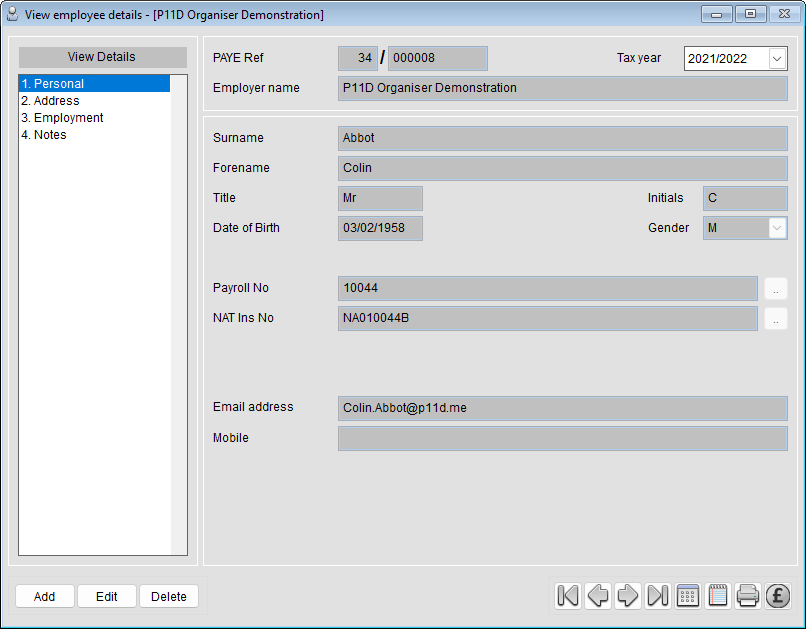
Task: Delete the current employee record
Action: [x=168, y=595]
